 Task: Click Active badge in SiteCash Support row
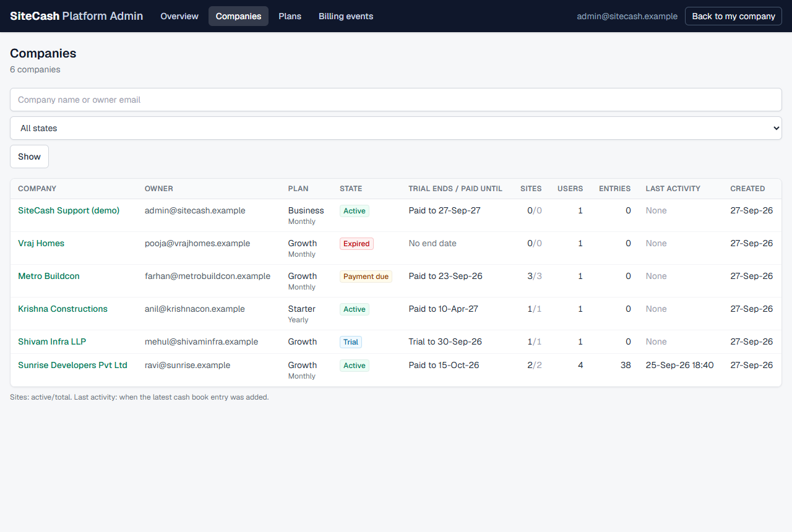click(x=355, y=211)
